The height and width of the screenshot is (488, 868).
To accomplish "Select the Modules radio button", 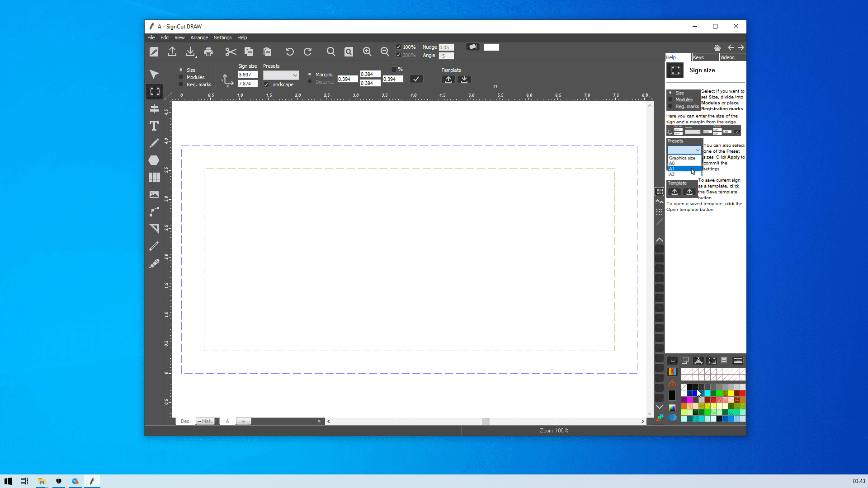I will [181, 77].
